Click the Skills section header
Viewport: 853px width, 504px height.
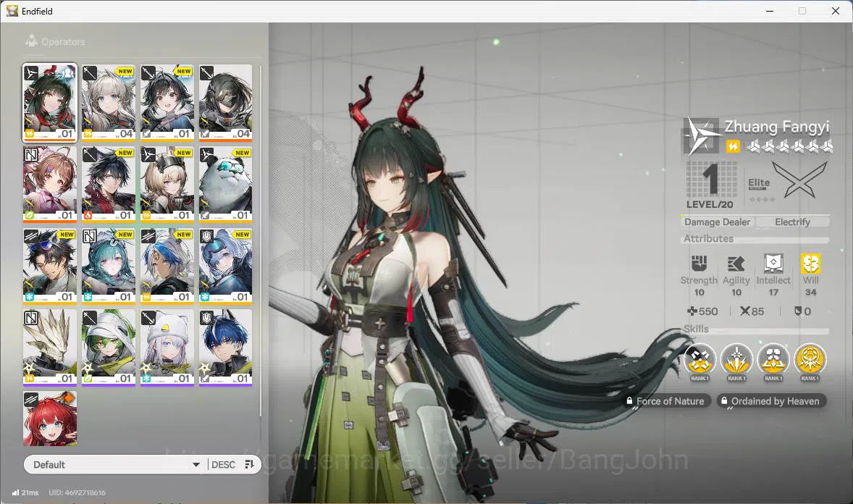(x=697, y=329)
